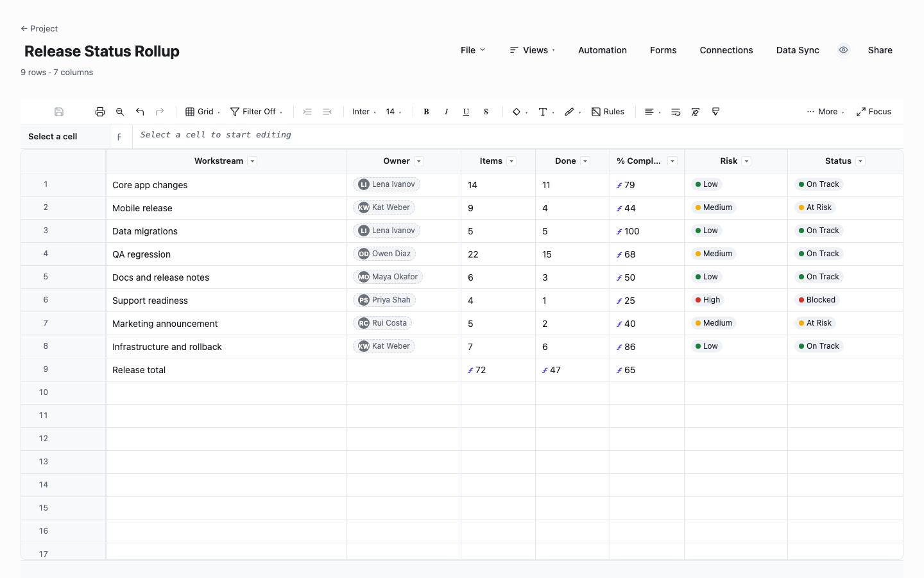Print the sheet with the printer icon

(x=100, y=112)
